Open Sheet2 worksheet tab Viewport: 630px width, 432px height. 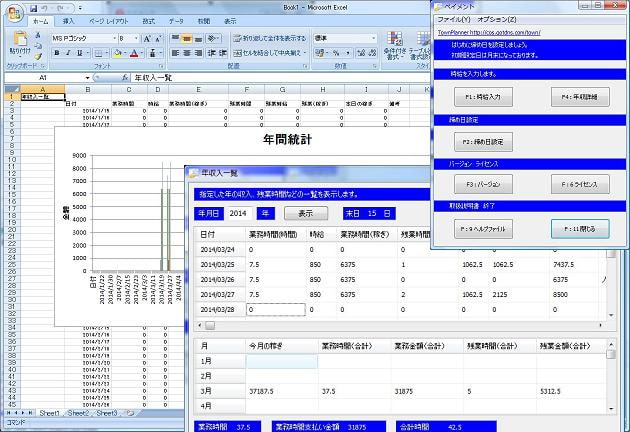78,413
